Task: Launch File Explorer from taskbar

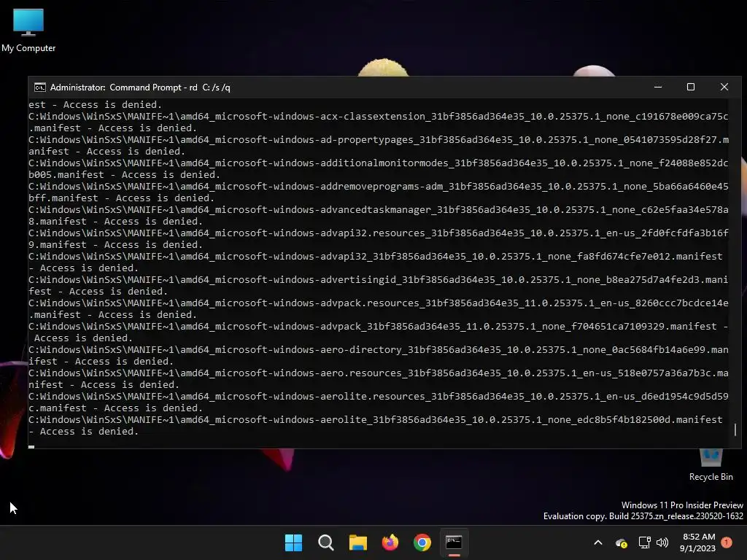Action: pyautogui.click(x=357, y=542)
